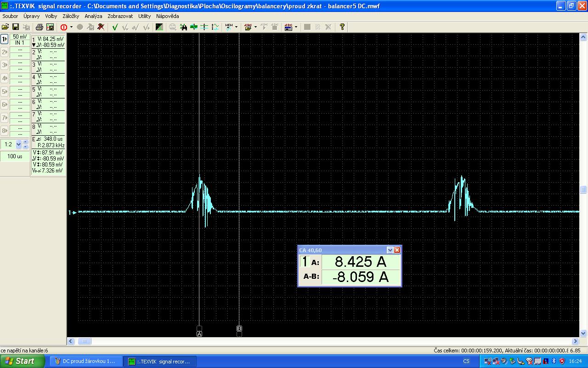This screenshot has height=368, width=588.
Task: Click the red record button icon
Action: [64, 27]
